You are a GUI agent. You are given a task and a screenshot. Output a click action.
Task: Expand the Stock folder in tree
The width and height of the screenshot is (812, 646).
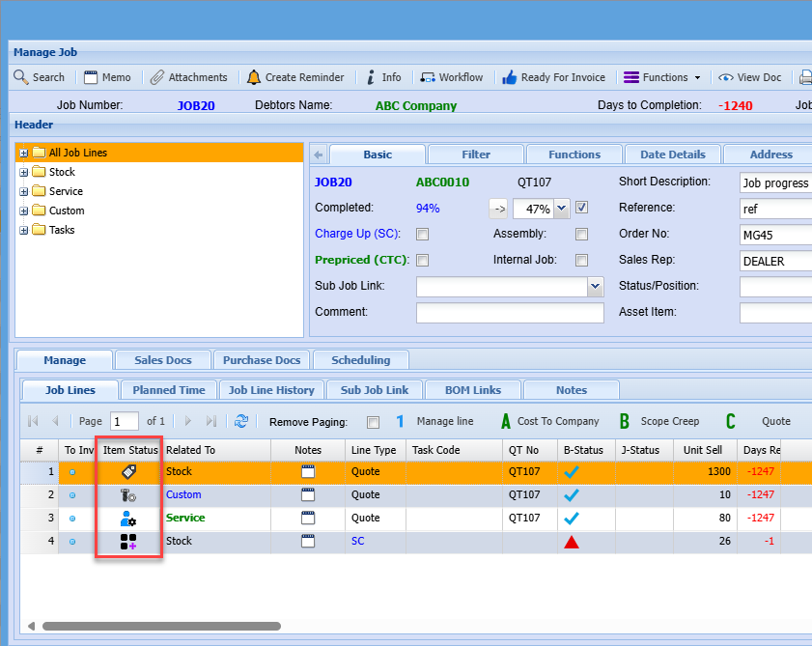pyautogui.click(x=24, y=172)
